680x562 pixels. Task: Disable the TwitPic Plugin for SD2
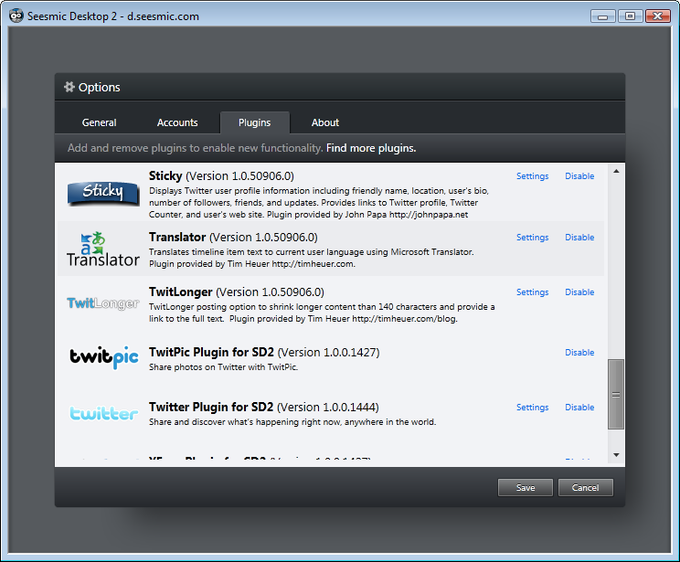[x=579, y=352]
